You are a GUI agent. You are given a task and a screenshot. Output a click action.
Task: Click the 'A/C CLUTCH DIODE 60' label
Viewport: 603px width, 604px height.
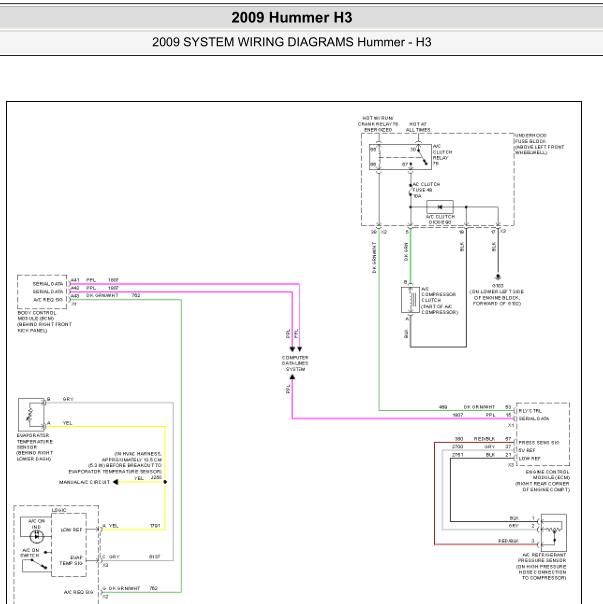[x=440, y=220]
